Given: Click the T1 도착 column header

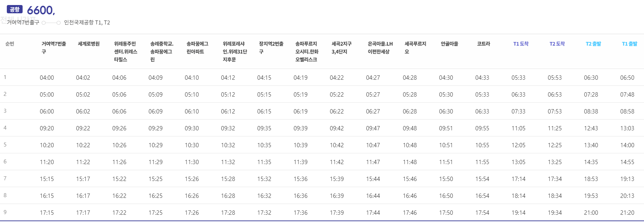Looking at the screenshot, I should (521, 44).
